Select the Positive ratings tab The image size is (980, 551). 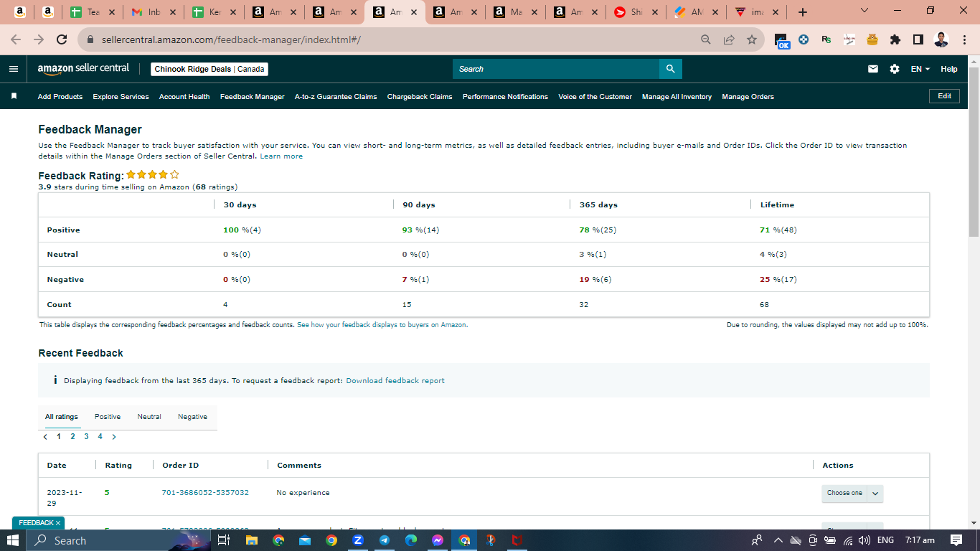pyautogui.click(x=108, y=416)
